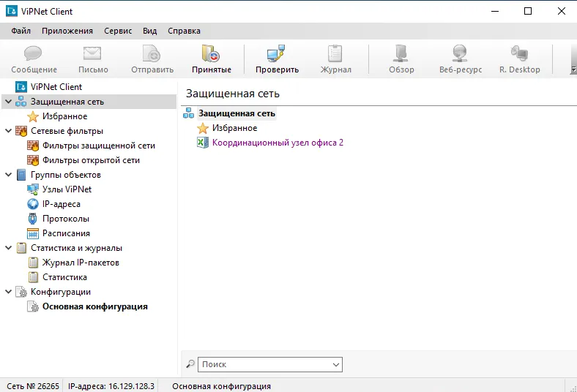Select Основная конфигурация tree item
The height and width of the screenshot is (392, 577).
click(x=95, y=306)
